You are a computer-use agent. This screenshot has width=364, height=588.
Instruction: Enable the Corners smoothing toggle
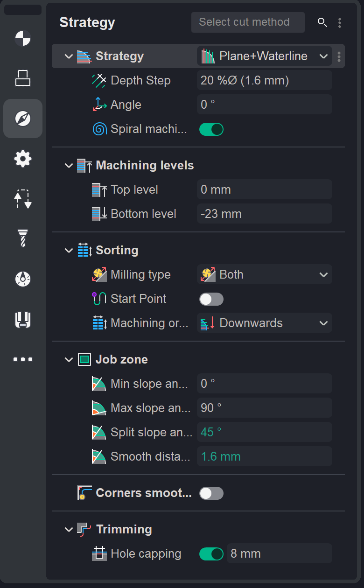pyautogui.click(x=211, y=493)
